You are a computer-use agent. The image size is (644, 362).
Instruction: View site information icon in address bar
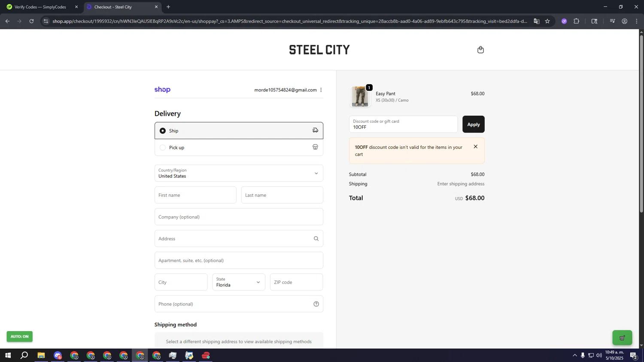tap(46, 21)
